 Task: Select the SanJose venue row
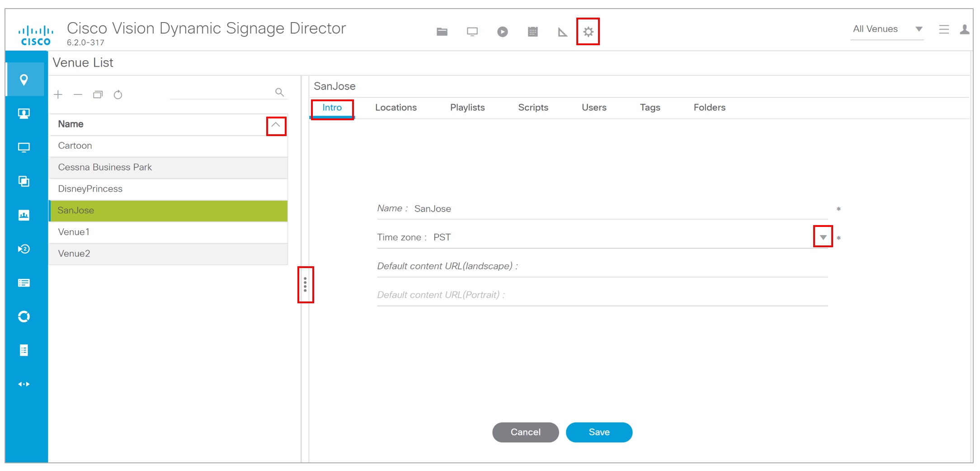click(x=168, y=211)
